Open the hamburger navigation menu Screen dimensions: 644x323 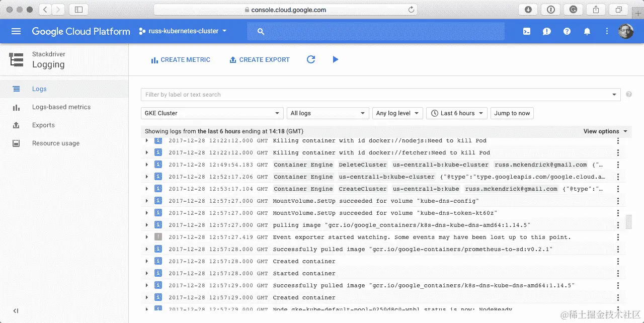pos(16,31)
